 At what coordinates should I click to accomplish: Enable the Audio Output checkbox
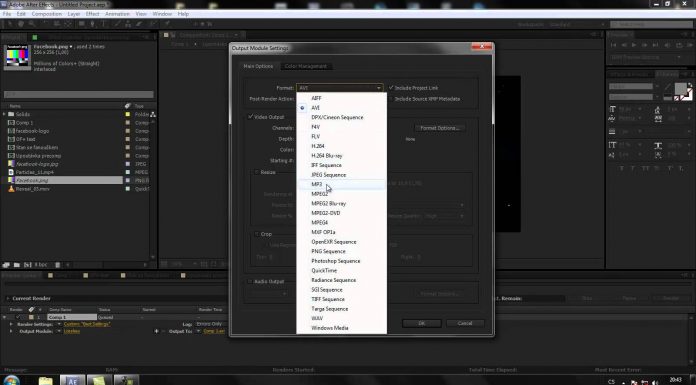pos(250,281)
